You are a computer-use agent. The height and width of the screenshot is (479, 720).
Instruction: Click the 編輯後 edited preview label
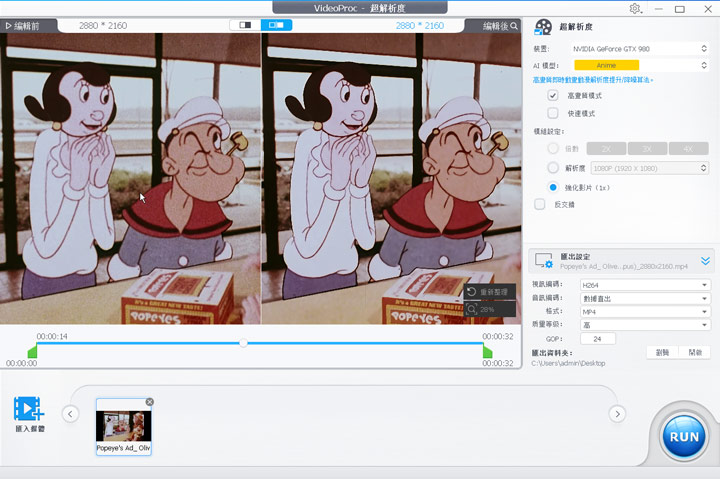(495, 26)
